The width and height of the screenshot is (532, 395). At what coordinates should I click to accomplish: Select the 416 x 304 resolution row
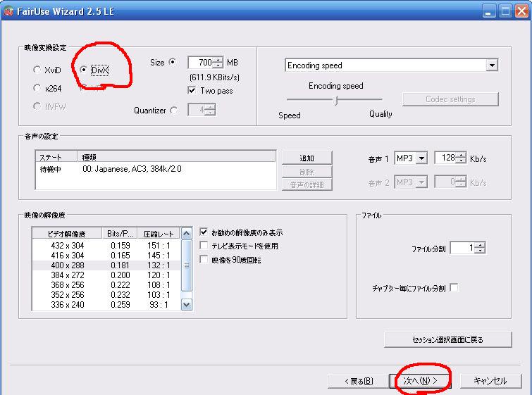[107, 256]
